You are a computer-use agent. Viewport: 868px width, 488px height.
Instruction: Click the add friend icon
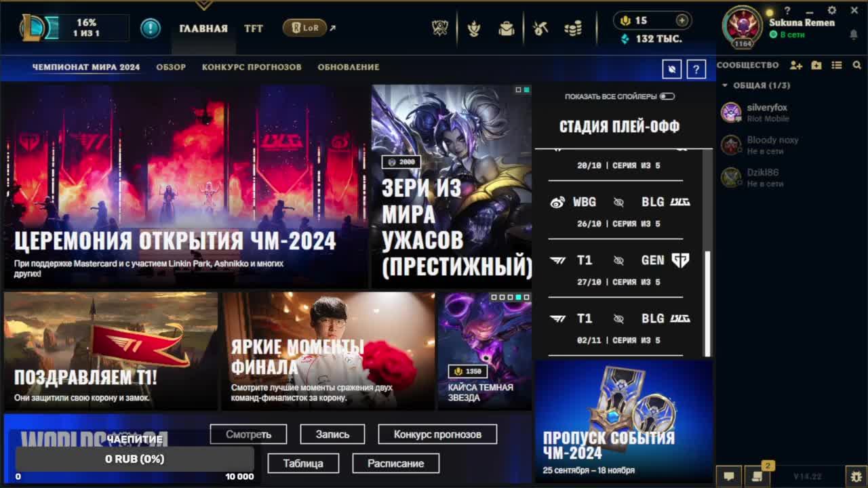coord(796,65)
